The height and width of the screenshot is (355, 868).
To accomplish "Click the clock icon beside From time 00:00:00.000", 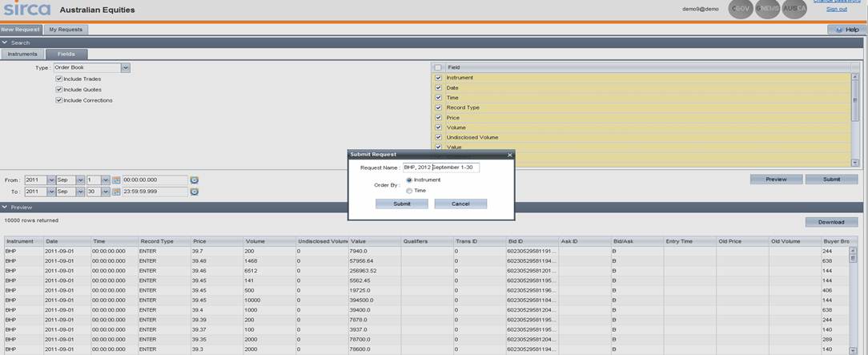I will (195, 180).
